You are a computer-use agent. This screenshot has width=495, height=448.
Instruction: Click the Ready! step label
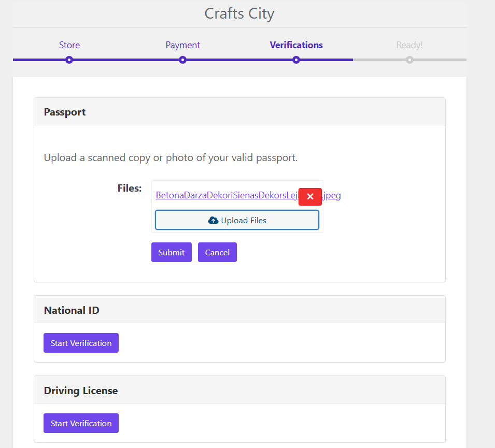click(x=409, y=45)
